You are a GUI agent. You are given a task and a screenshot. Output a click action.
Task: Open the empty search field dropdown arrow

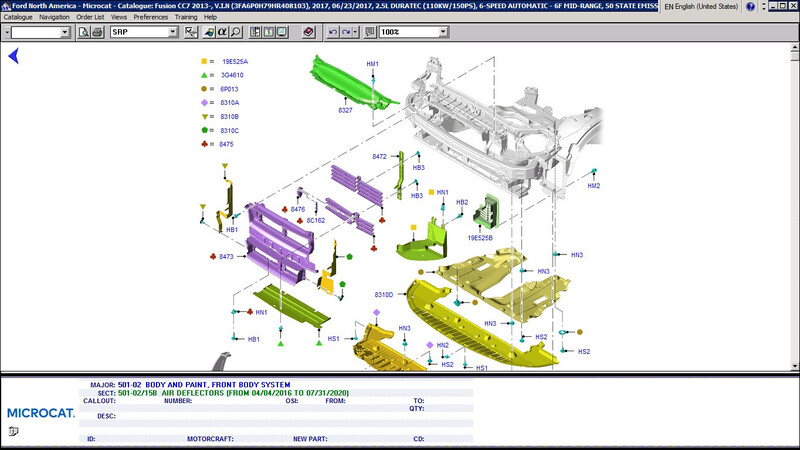pyautogui.click(x=65, y=32)
